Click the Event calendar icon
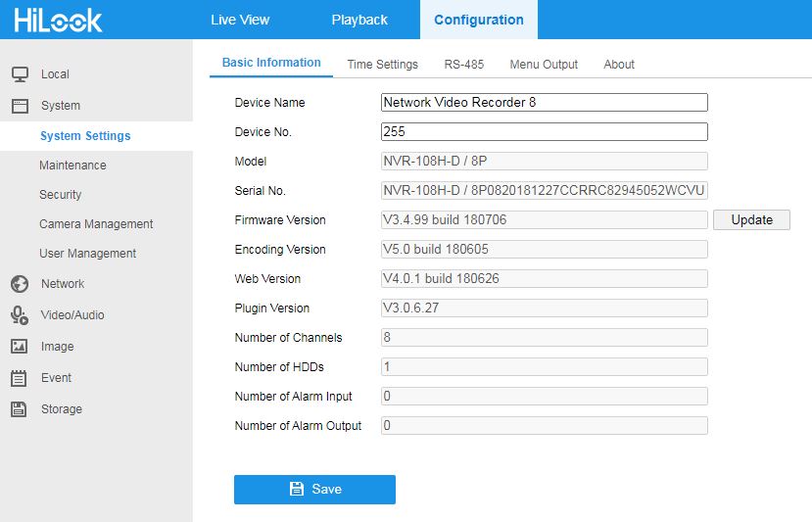Viewport: 812px width, 522px height. coord(19,378)
